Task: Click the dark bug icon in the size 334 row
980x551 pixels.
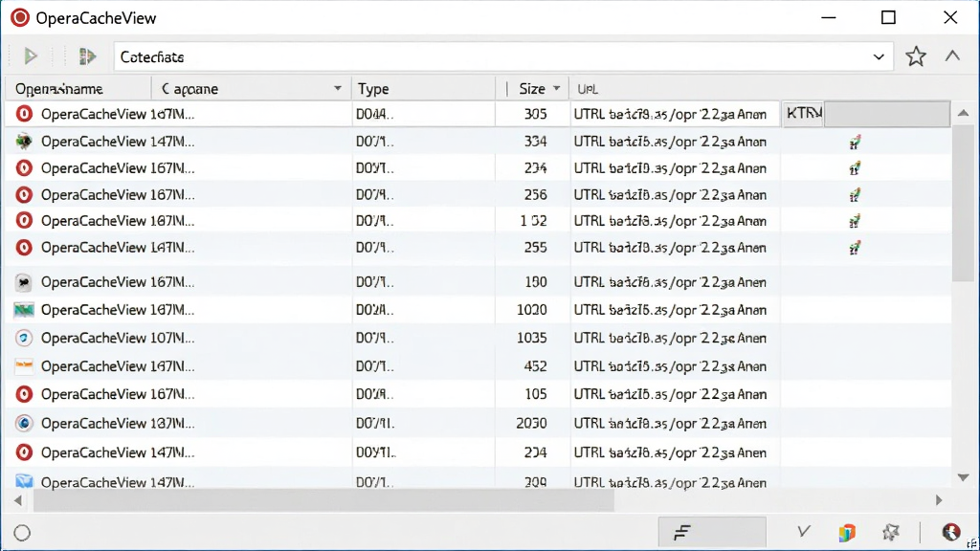Action: coord(24,142)
